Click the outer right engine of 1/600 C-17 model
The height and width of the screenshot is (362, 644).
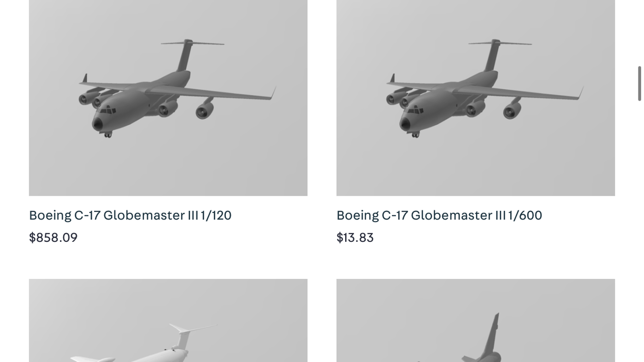(512, 111)
